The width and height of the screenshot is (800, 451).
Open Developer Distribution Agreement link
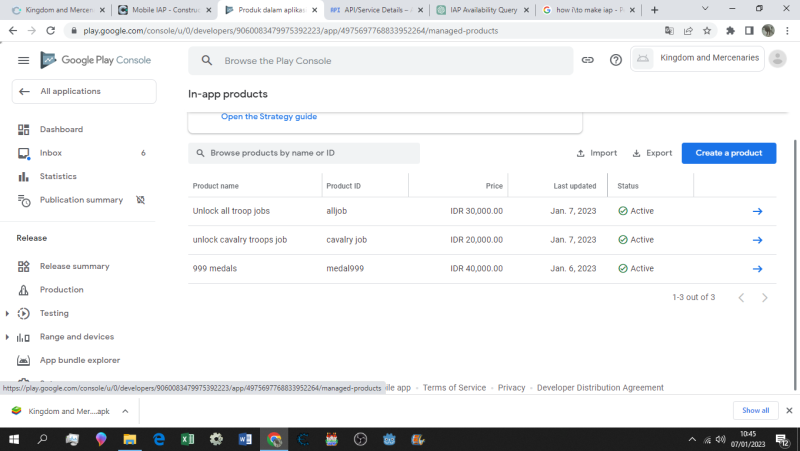(x=600, y=388)
